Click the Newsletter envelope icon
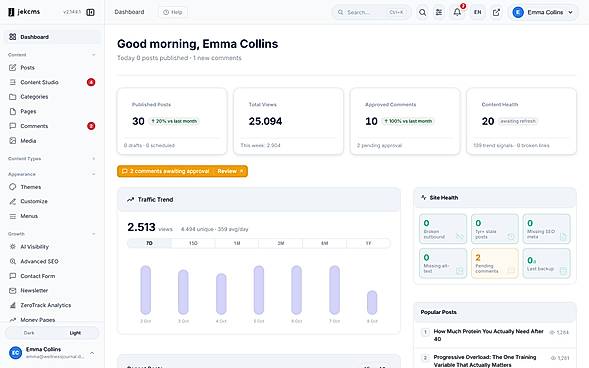Viewport: 589px width, 368px height. [12, 291]
